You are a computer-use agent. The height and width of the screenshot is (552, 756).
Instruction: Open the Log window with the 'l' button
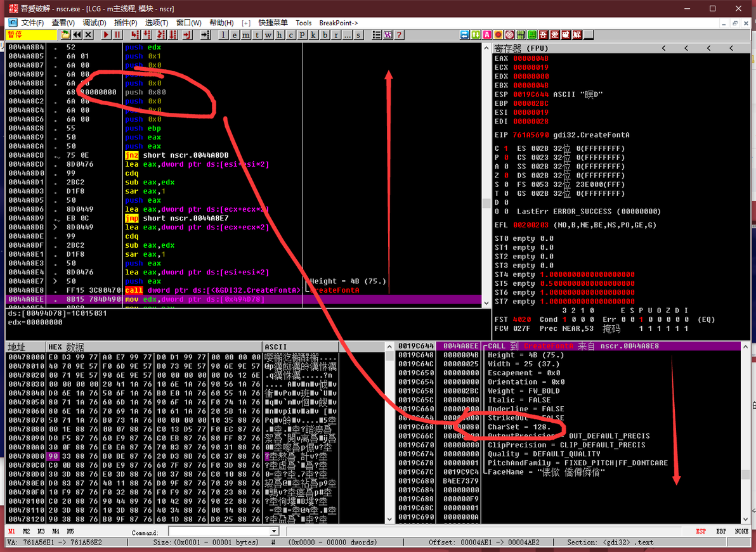click(x=223, y=35)
